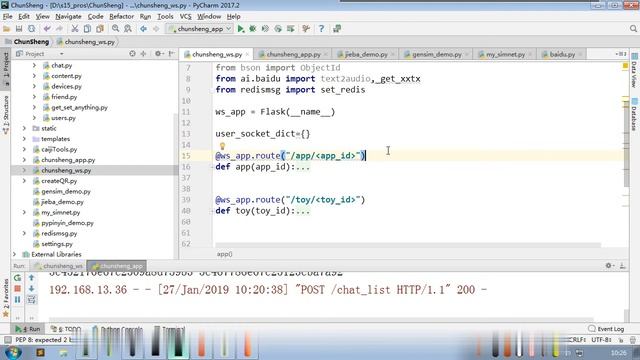The height and width of the screenshot is (360, 640).
Task: Open the Database side panel
Action: pyautogui.click(x=634, y=115)
